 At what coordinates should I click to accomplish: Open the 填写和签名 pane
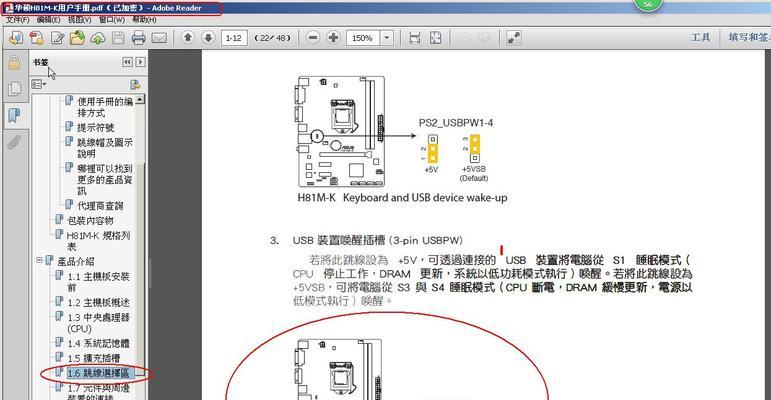click(749, 37)
